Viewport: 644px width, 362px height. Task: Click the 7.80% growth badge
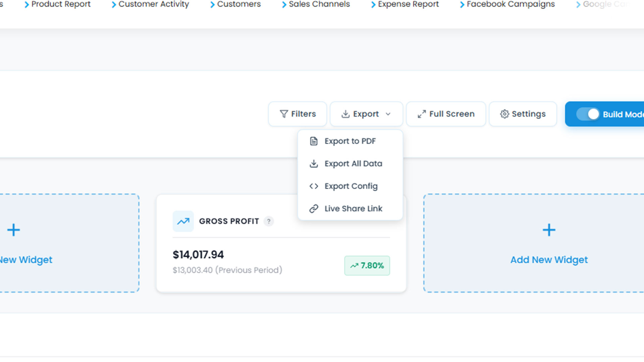tap(367, 265)
